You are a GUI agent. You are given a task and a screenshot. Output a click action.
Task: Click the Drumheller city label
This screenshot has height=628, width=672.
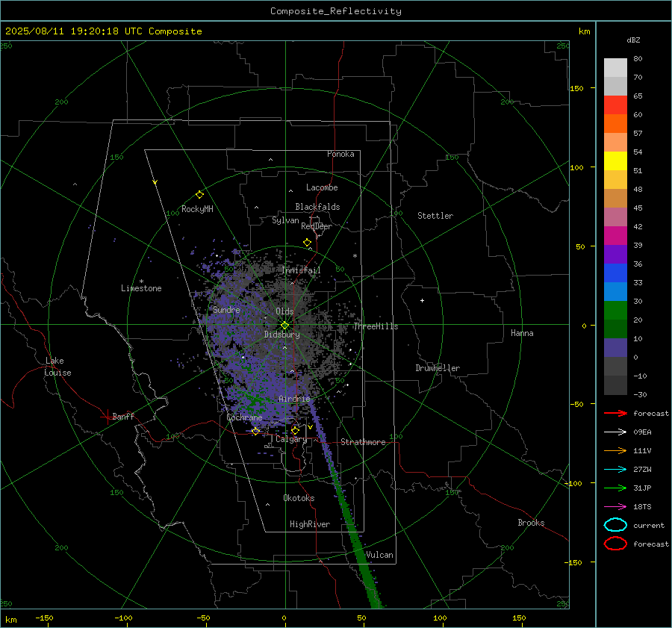(x=438, y=368)
